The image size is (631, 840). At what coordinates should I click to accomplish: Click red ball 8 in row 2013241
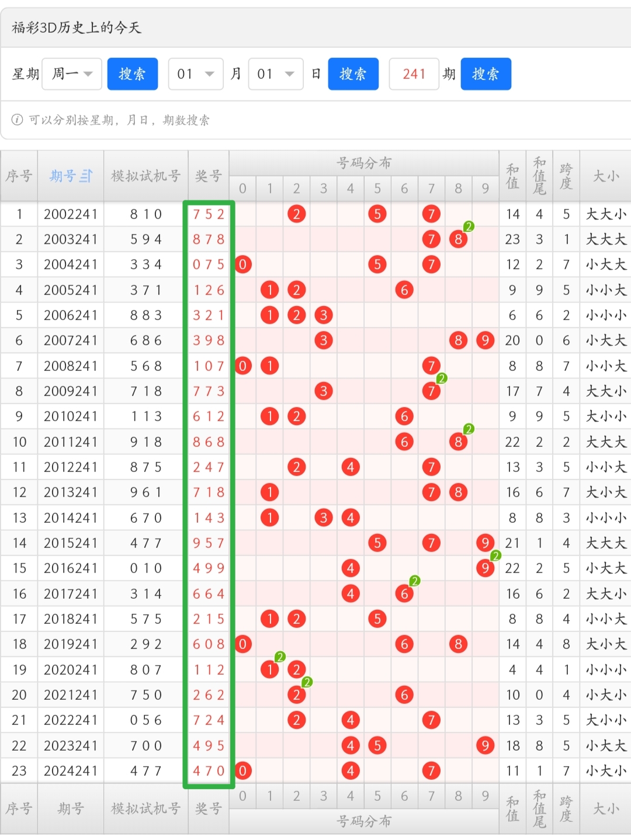pyautogui.click(x=459, y=492)
